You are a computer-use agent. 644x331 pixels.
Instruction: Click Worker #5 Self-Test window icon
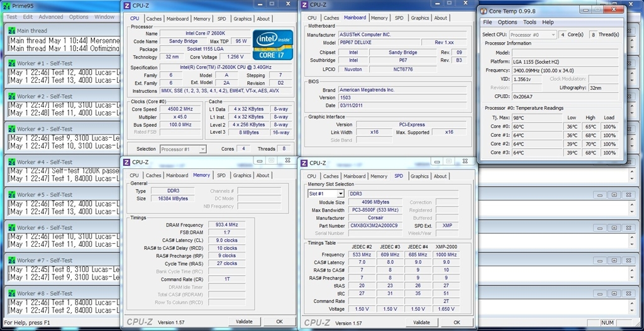click(12, 195)
